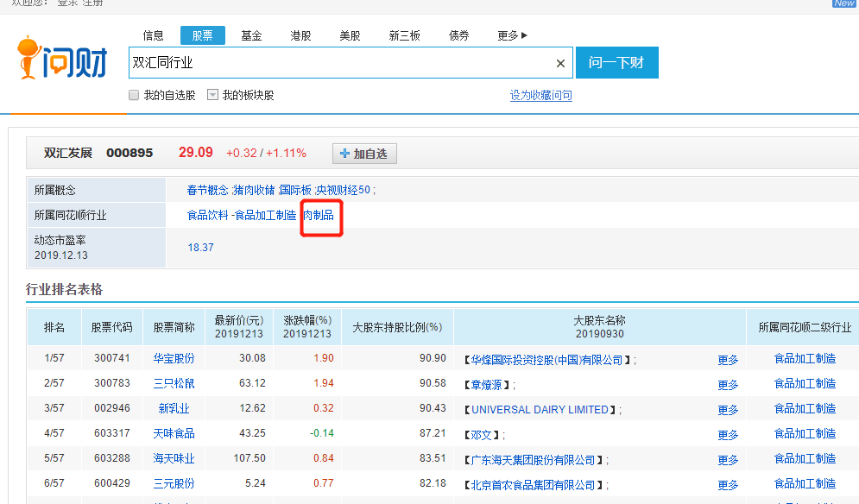Open the 三只松鼠 stock link

(174, 383)
